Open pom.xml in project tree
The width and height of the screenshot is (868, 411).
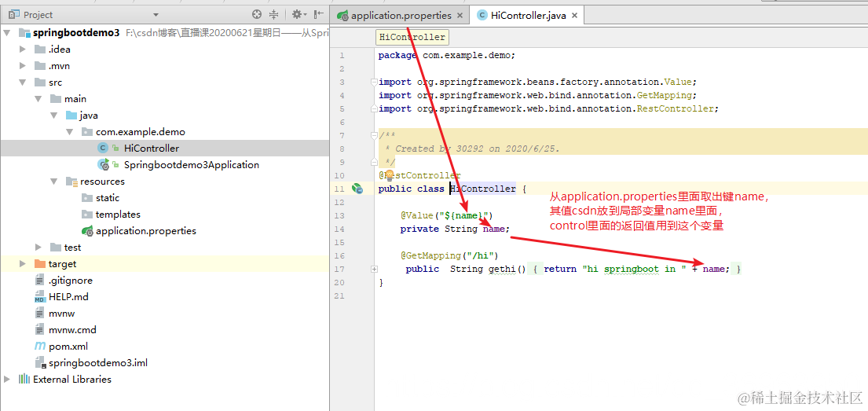68,347
